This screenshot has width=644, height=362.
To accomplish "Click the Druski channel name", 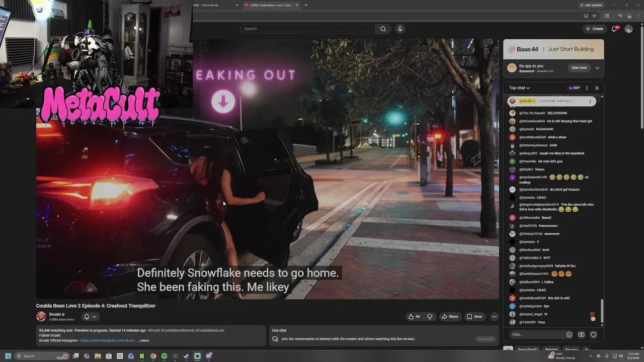I will (x=55, y=314).
